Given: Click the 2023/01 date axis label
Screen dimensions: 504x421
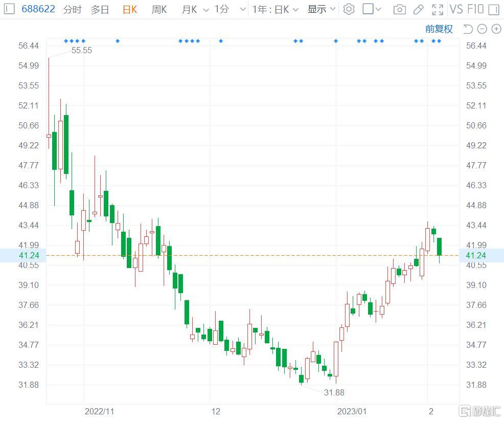Looking at the screenshot, I should (x=352, y=411).
